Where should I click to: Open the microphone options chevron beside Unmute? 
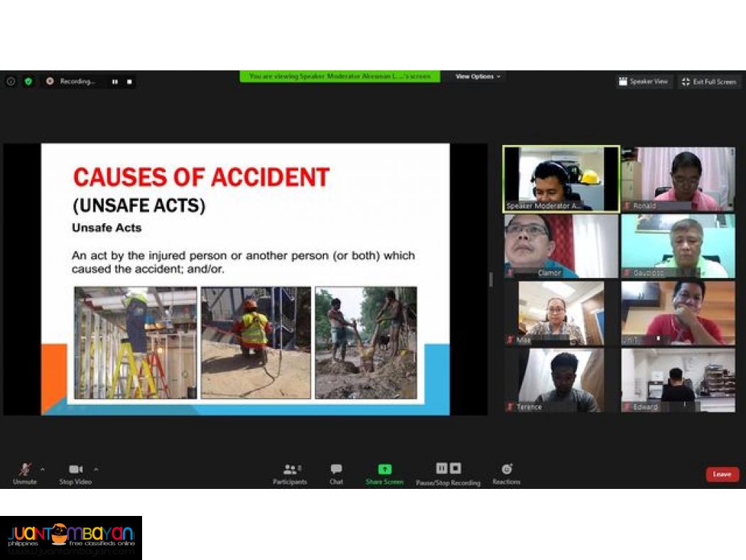click(43, 469)
